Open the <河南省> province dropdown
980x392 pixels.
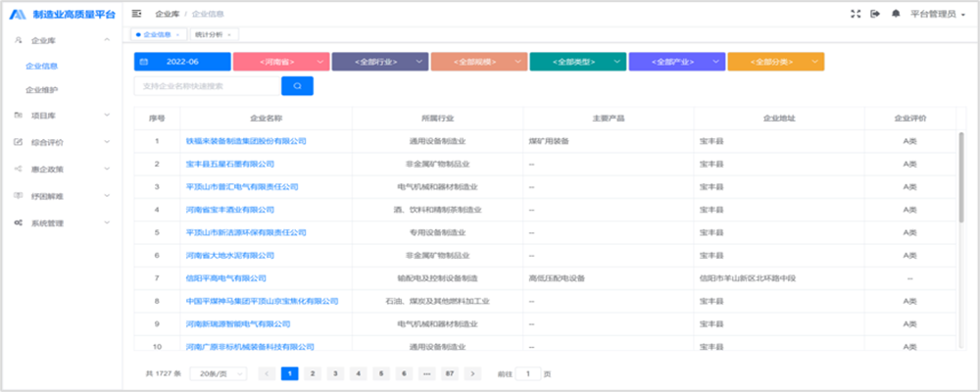coord(281,62)
